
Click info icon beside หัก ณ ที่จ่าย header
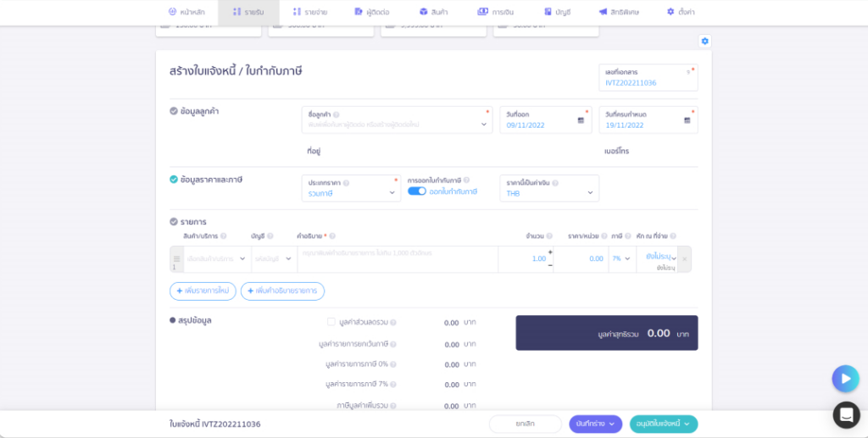pos(673,236)
